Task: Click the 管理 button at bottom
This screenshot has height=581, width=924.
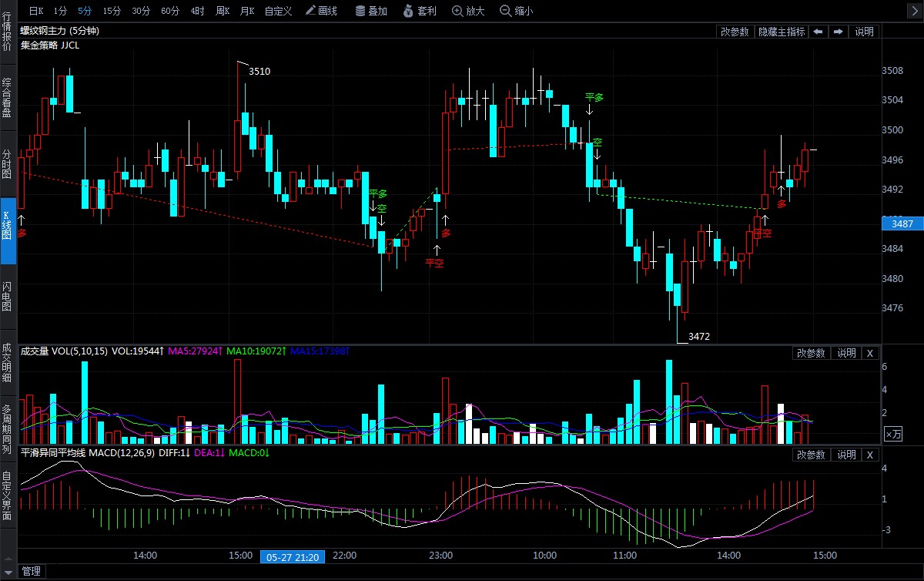Action: (x=31, y=571)
